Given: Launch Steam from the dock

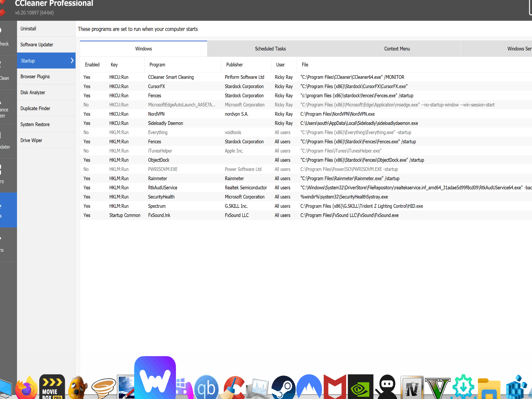Looking at the screenshot, I should [x=283, y=387].
